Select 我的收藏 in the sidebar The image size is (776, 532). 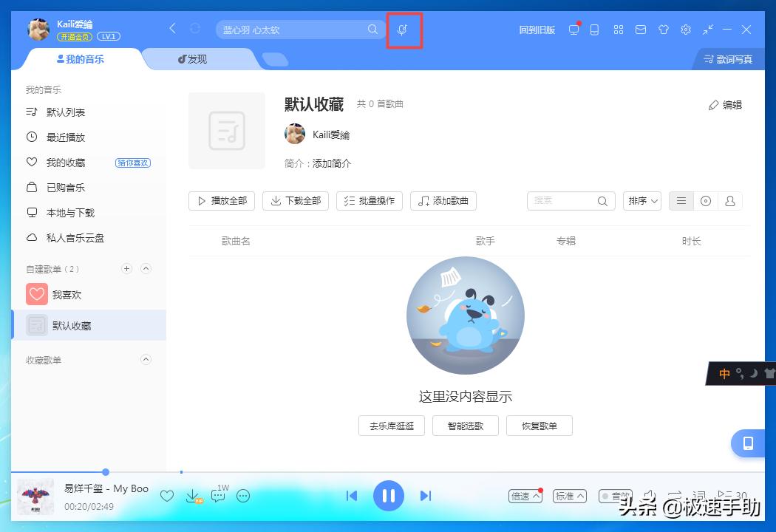tap(67, 162)
